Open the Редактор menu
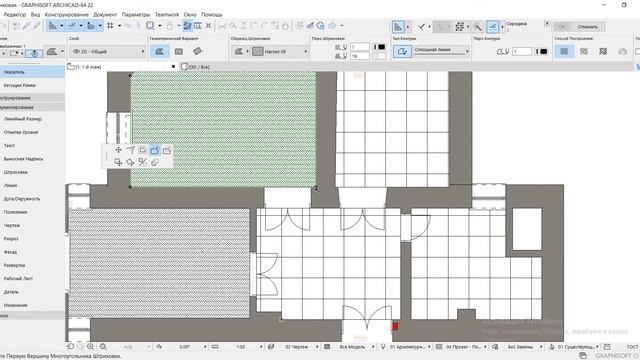This screenshot has height=360, width=640. (15, 15)
